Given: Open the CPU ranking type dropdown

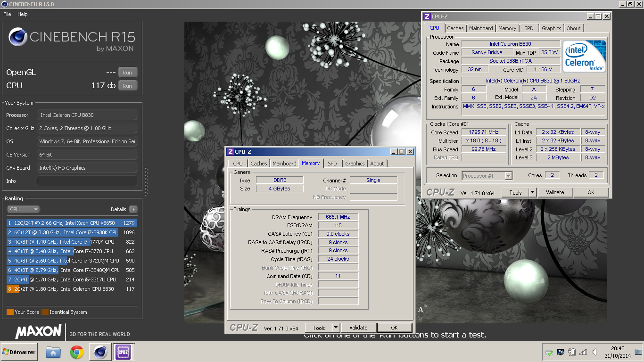Looking at the screenshot, I should click(x=23, y=209).
